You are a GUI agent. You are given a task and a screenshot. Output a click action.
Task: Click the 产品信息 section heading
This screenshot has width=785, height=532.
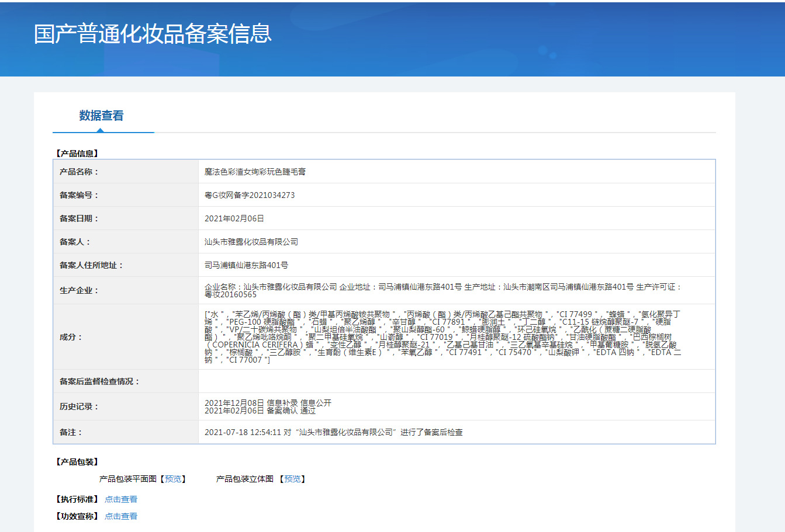(x=77, y=154)
